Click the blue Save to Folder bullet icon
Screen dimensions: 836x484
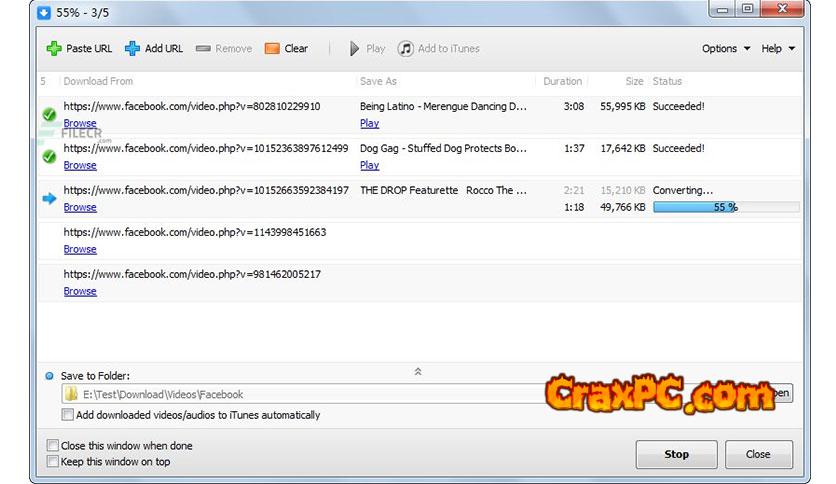coord(49,376)
